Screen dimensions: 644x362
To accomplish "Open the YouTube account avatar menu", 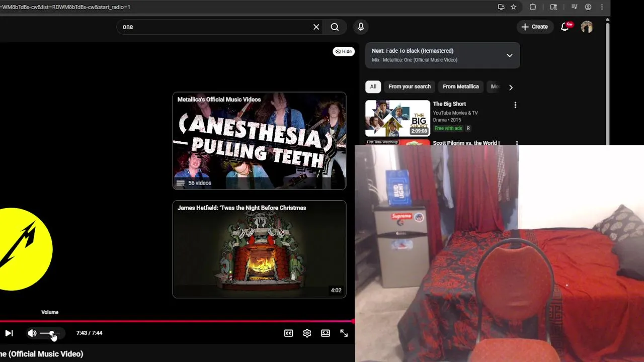I will pos(587,27).
